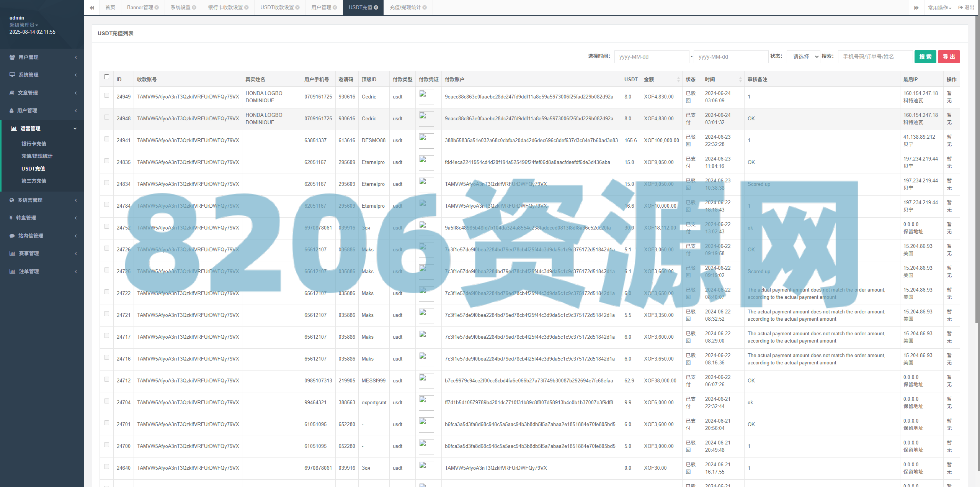The width and height of the screenshot is (980, 487).
Task: Click the 搜索 button
Action: point(925,56)
